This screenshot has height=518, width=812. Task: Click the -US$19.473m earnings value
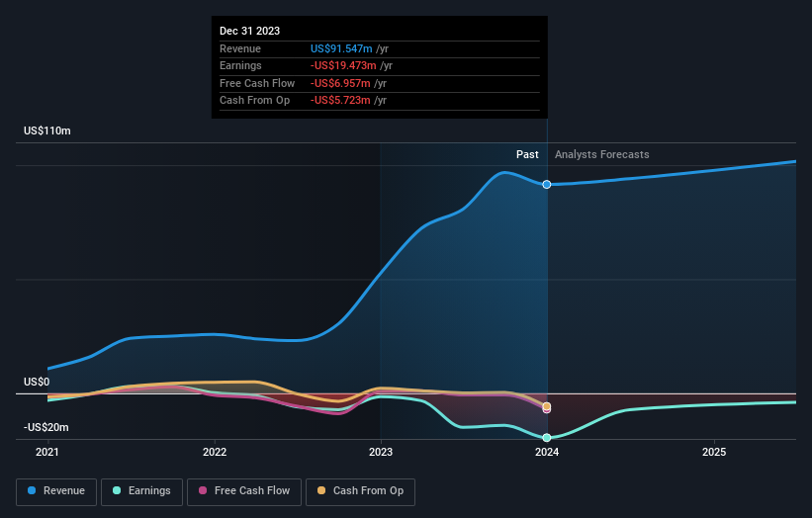[x=343, y=65]
